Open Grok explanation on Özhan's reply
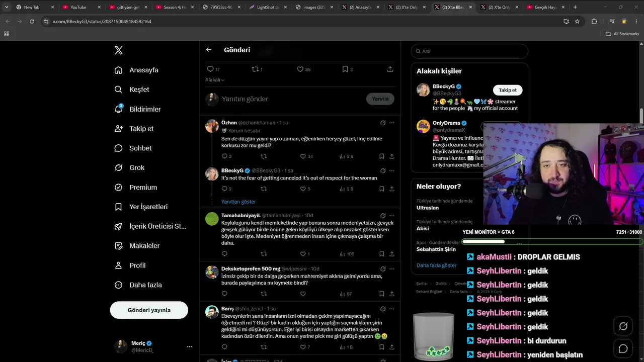 [383, 123]
